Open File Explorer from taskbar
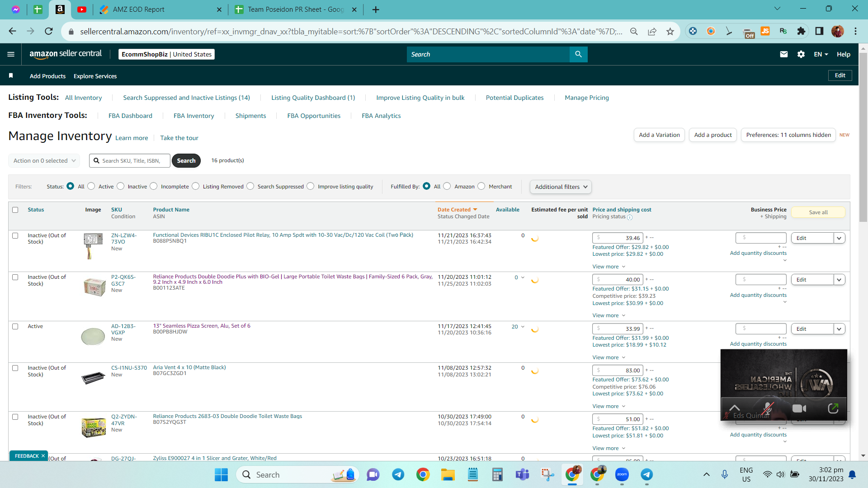This screenshot has width=868, height=488. [x=448, y=474]
